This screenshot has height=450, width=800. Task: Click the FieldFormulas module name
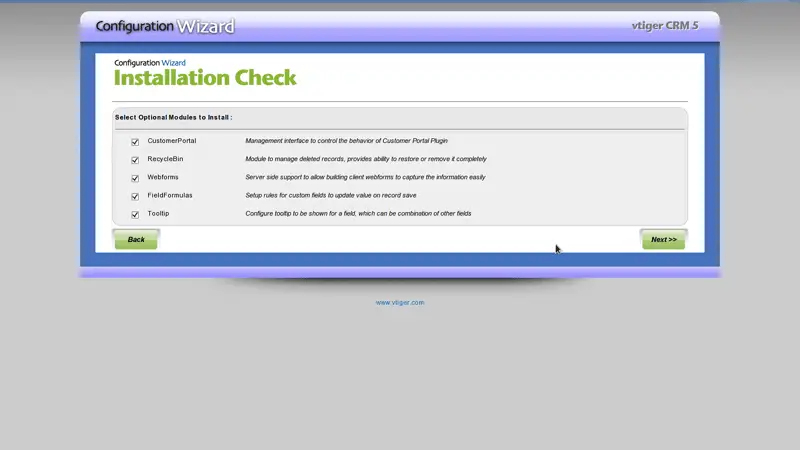pos(170,195)
